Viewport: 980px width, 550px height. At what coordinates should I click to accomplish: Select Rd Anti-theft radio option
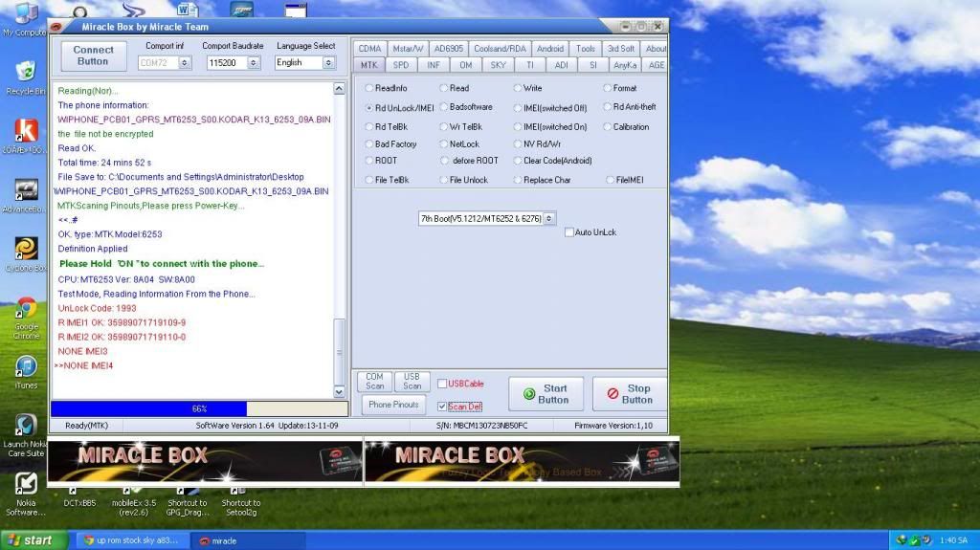(x=607, y=107)
